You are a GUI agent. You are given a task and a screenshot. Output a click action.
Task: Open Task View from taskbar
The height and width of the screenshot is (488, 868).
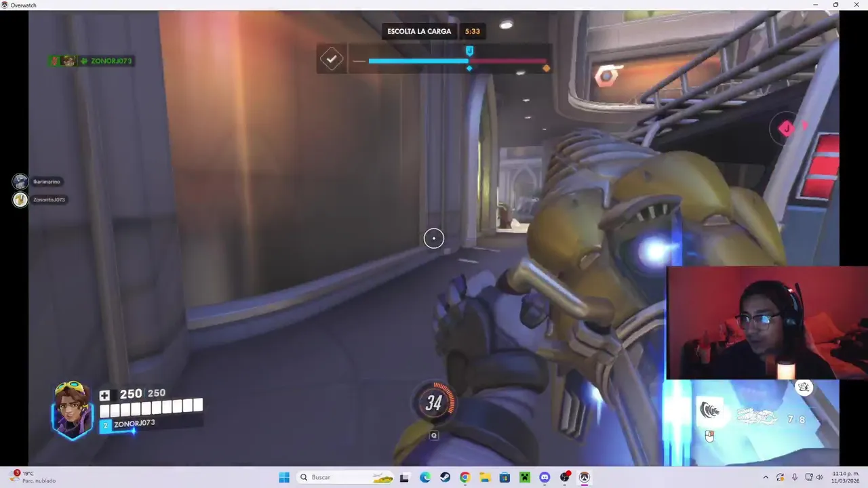coord(405,477)
